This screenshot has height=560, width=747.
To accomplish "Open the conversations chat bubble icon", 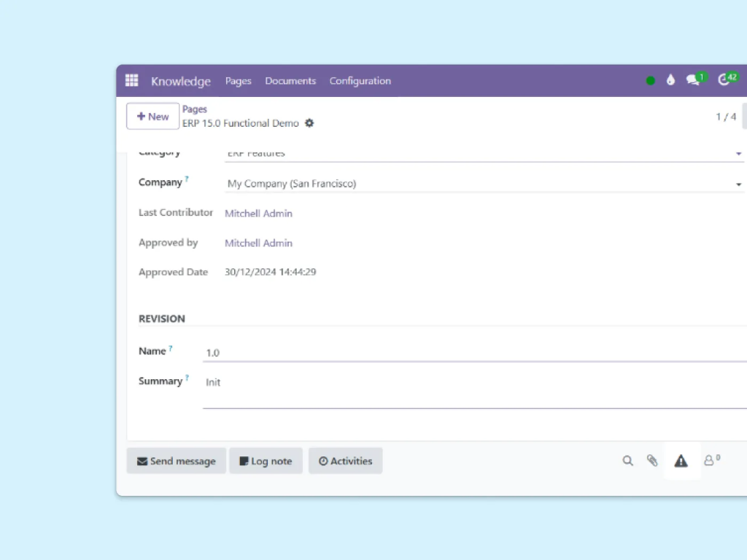I will 693,80.
